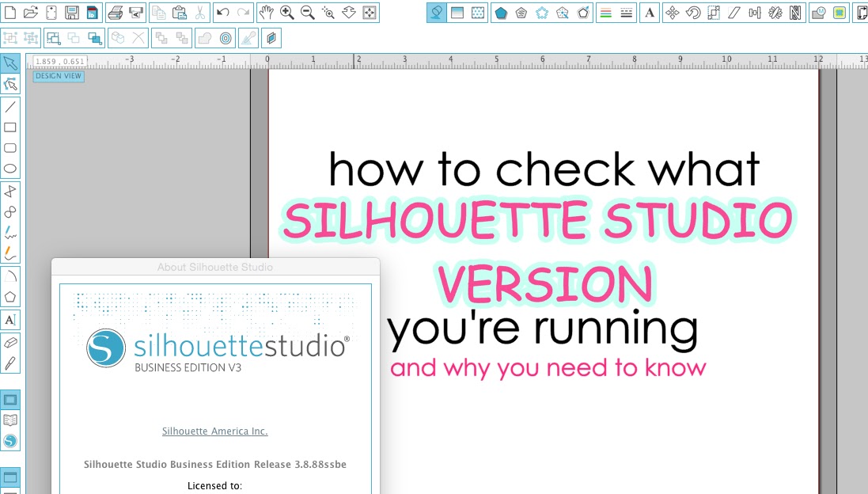Select the Smooth Freehand tool
The height and width of the screenshot is (494, 868).
point(10,253)
